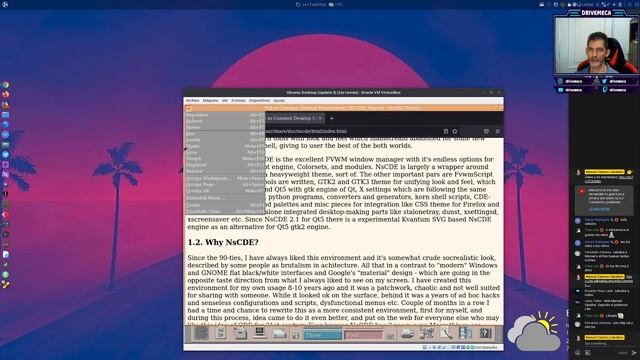
Task: Open the file cabinet icon on front panel
Action: tap(240, 333)
